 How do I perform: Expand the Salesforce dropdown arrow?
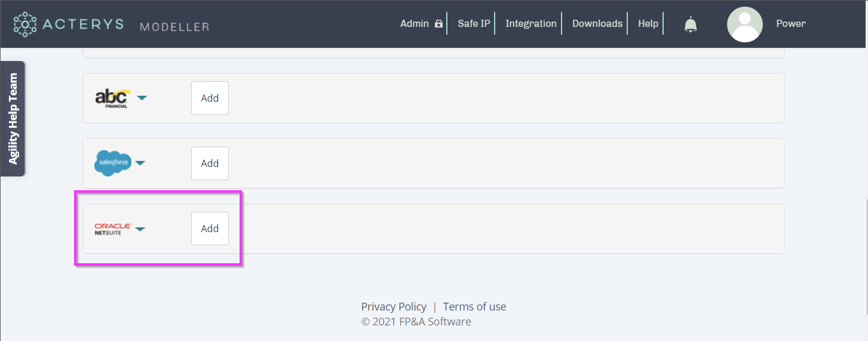click(x=140, y=163)
